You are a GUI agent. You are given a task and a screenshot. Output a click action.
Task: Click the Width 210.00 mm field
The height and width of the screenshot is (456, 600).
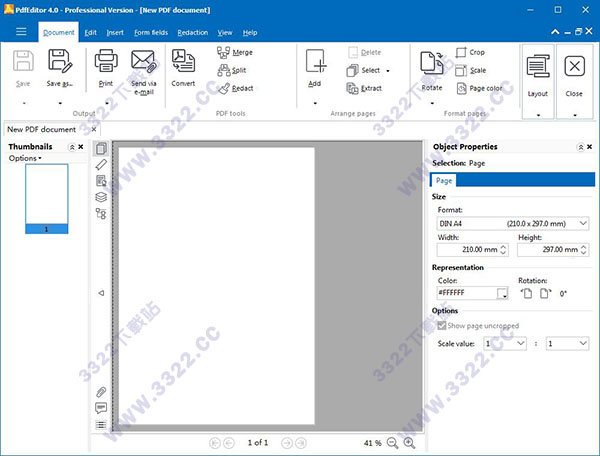pyautogui.click(x=473, y=250)
